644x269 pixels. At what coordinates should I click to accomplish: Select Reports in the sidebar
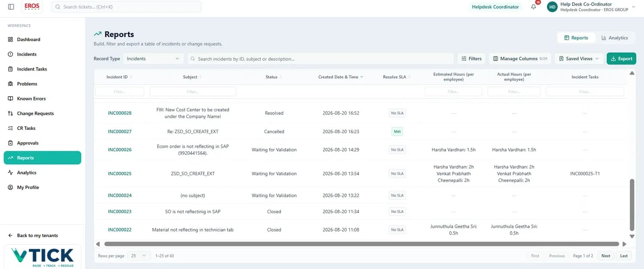coord(43,158)
